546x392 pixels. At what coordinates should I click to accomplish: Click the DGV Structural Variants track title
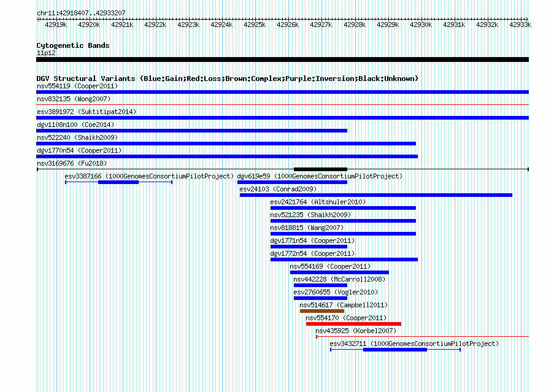pyautogui.click(x=228, y=79)
